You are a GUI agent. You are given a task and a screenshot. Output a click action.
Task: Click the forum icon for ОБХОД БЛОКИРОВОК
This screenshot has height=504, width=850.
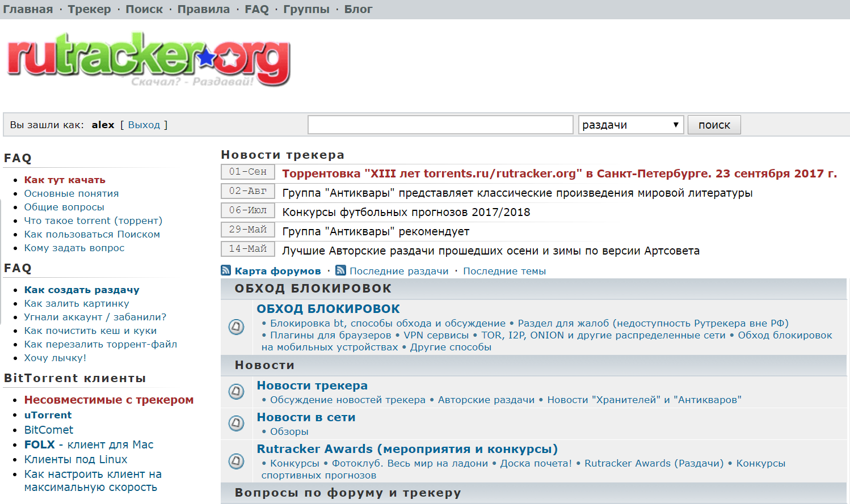coord(236,327)
